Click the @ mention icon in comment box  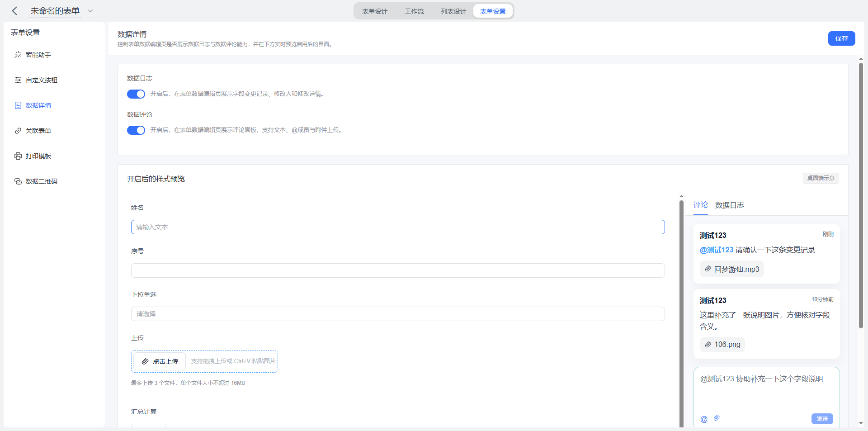(x=704, y=419)
